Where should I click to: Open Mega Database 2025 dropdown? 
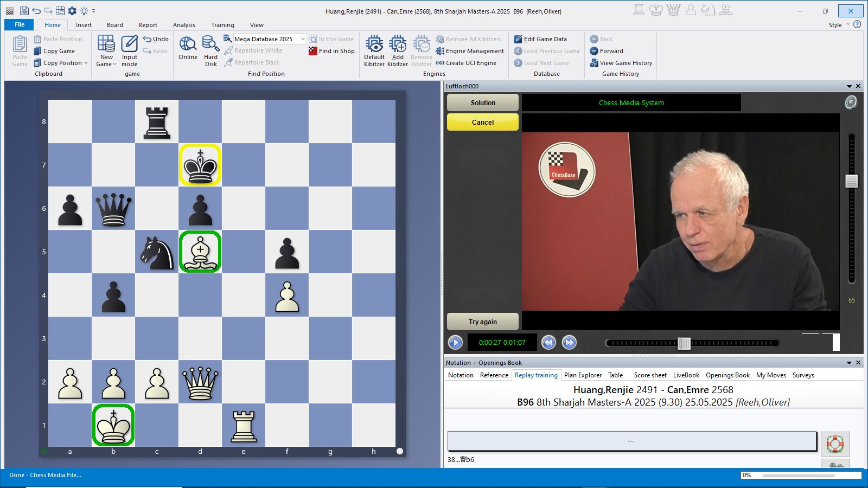(303, 39)
